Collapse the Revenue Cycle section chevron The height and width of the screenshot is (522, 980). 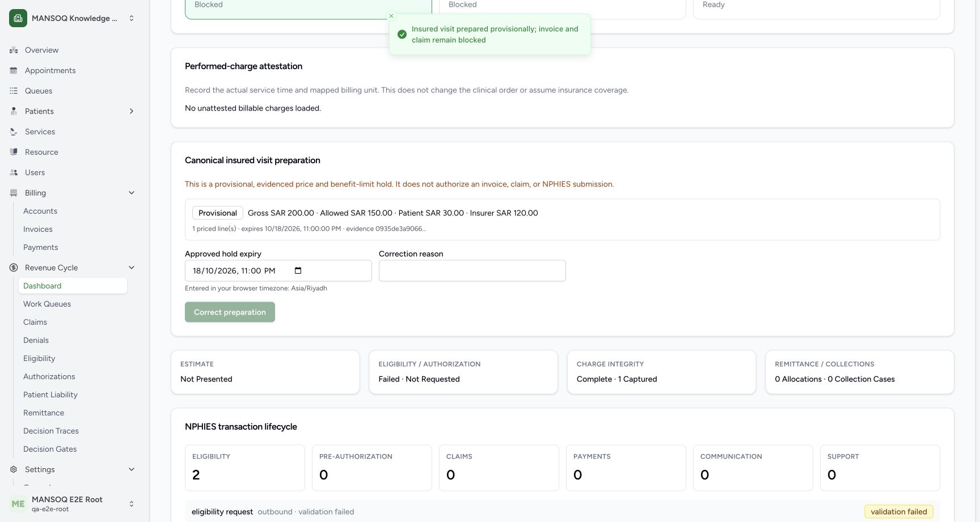(x=132, y=268)
